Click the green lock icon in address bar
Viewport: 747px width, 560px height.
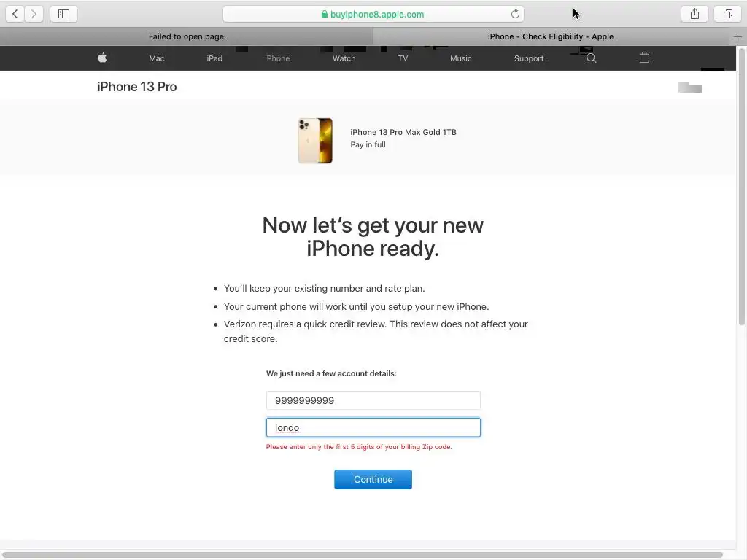tap(325, 14)
